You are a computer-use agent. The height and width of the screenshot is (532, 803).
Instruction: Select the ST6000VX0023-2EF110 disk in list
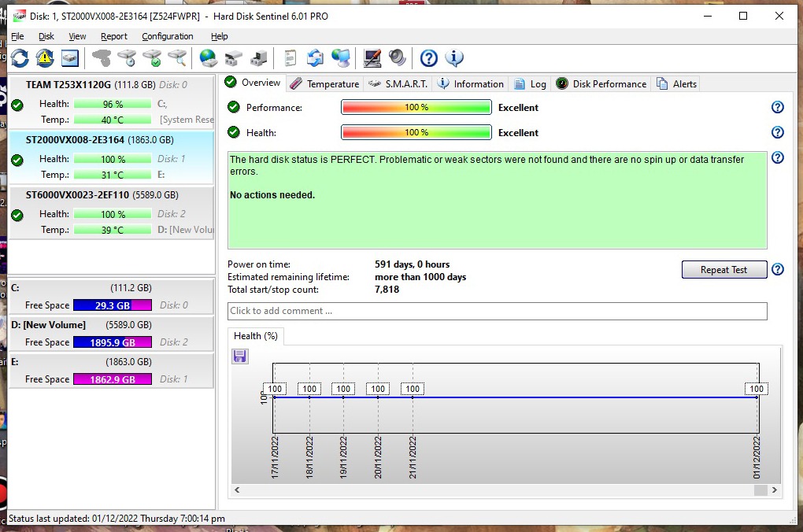102,195
